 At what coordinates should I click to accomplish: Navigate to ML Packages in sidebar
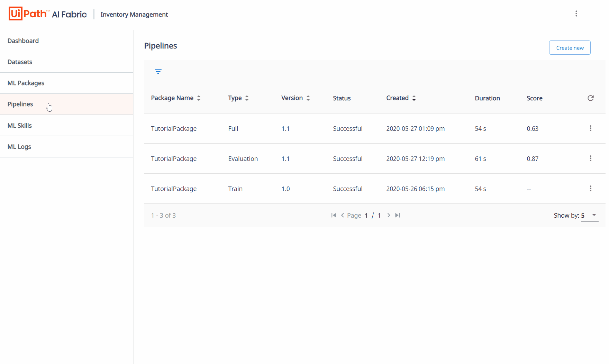click(x=26, y=83)
